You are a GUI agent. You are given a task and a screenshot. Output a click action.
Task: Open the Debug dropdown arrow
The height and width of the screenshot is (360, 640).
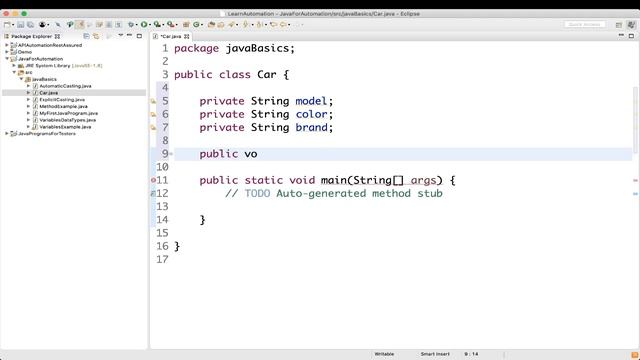137,25
